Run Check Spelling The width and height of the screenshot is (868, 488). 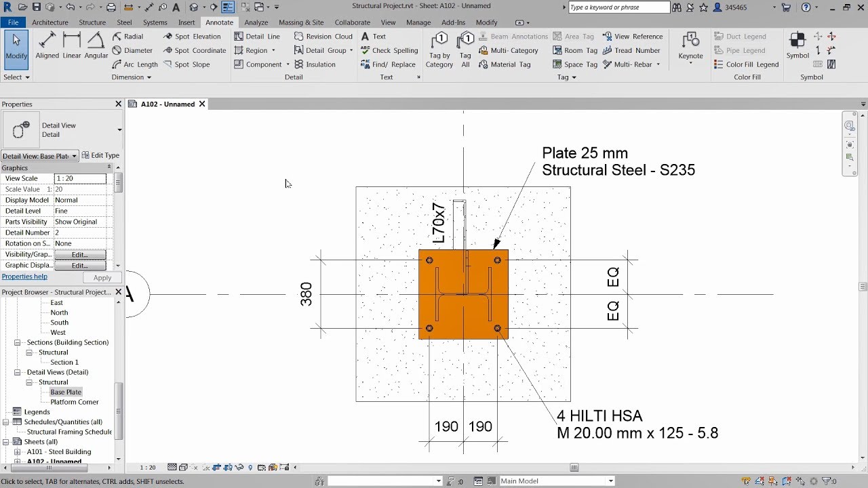pyautogui.click(x=389, y=50)
